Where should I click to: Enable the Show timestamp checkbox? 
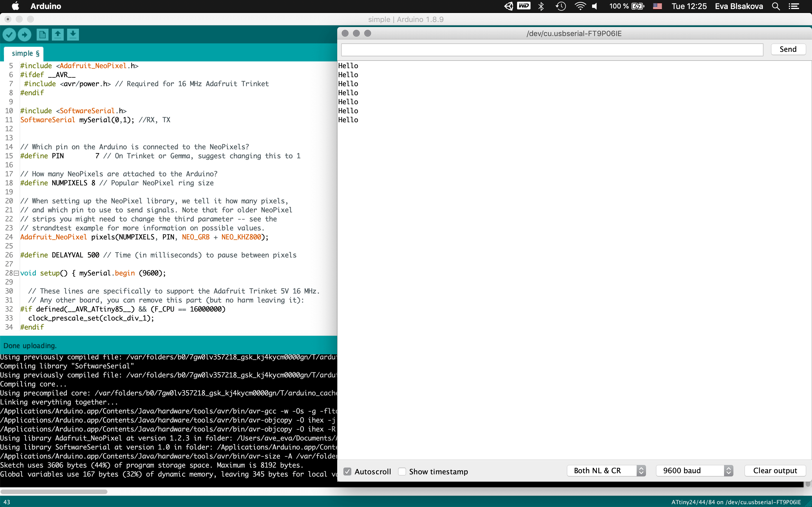click(x=402, y=472)
